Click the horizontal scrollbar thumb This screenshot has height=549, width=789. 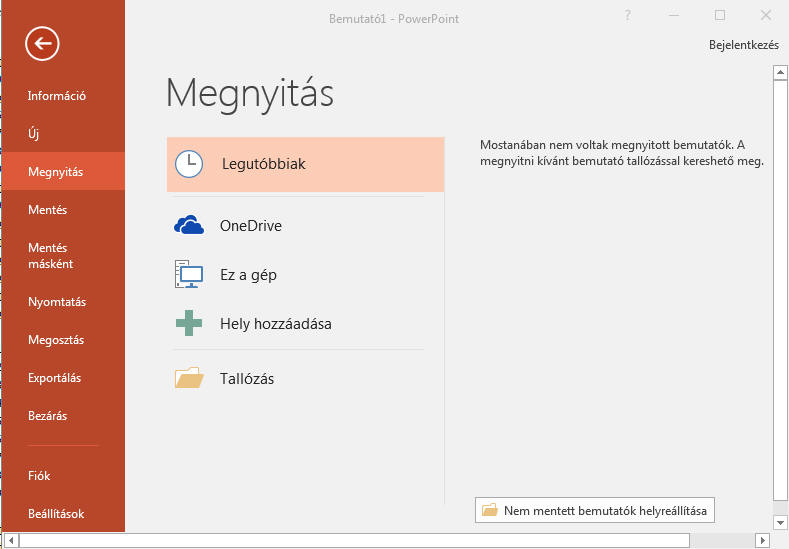coord(354,540)
